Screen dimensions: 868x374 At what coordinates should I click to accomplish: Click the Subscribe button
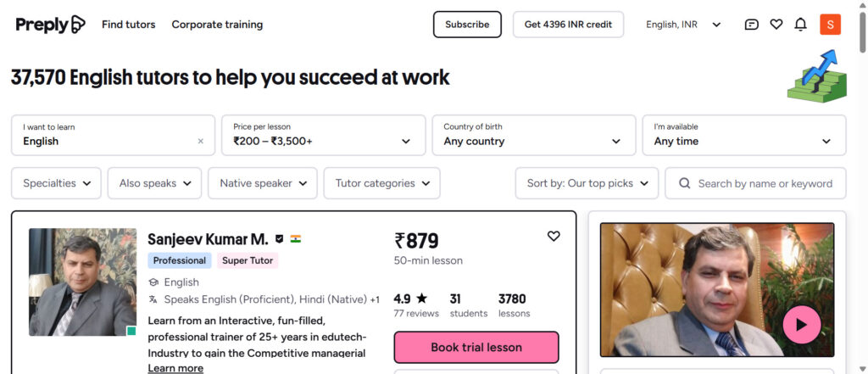tap(467, 25)
